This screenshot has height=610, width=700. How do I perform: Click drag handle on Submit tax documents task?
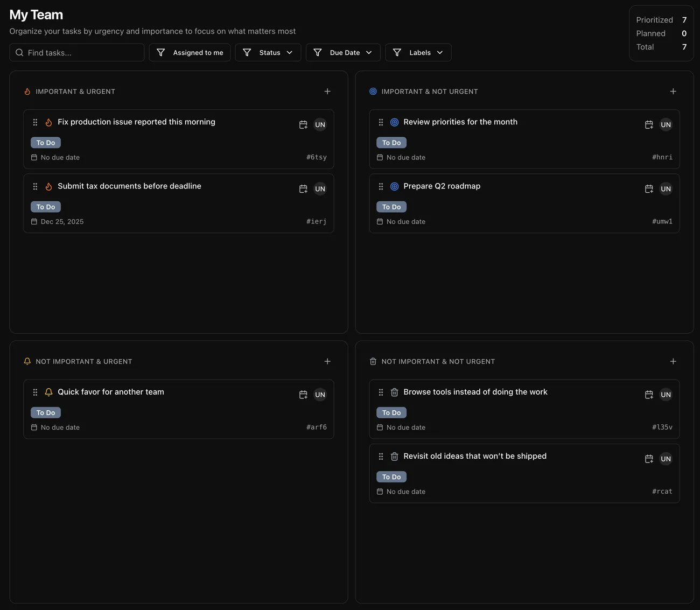point(35,186)
